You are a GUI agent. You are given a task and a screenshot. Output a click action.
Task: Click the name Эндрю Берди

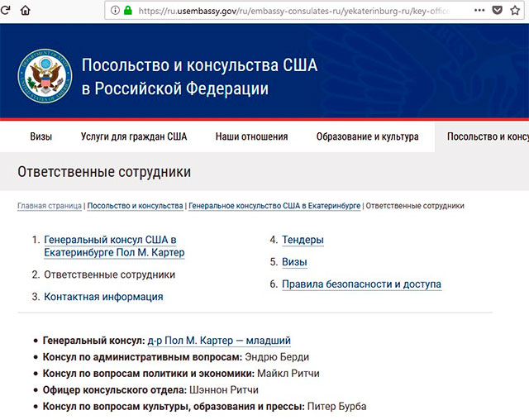(277, 357)
